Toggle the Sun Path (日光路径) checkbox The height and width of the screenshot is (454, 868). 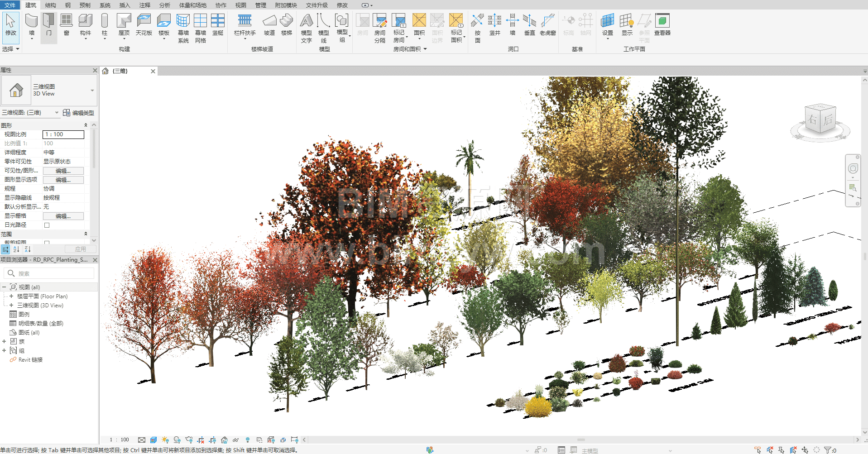tap(47, 225)
